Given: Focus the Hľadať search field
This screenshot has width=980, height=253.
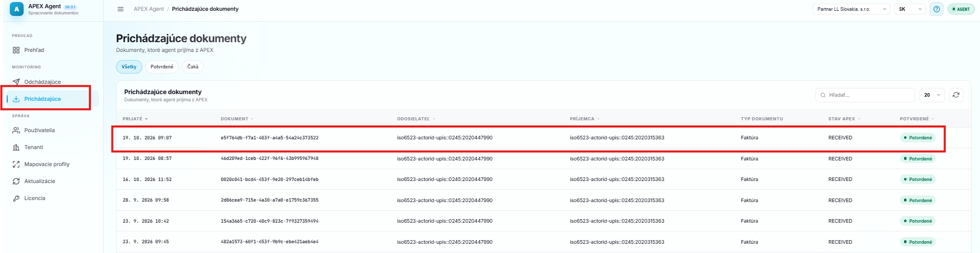Looking at the screenshot, I should click(865, 95).
